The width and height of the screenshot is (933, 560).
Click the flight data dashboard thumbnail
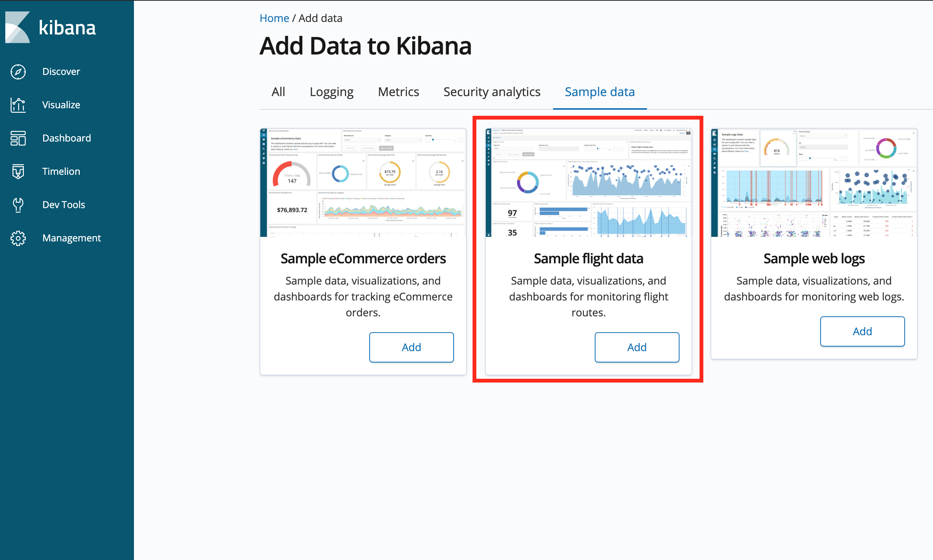[x=588, y=183]
